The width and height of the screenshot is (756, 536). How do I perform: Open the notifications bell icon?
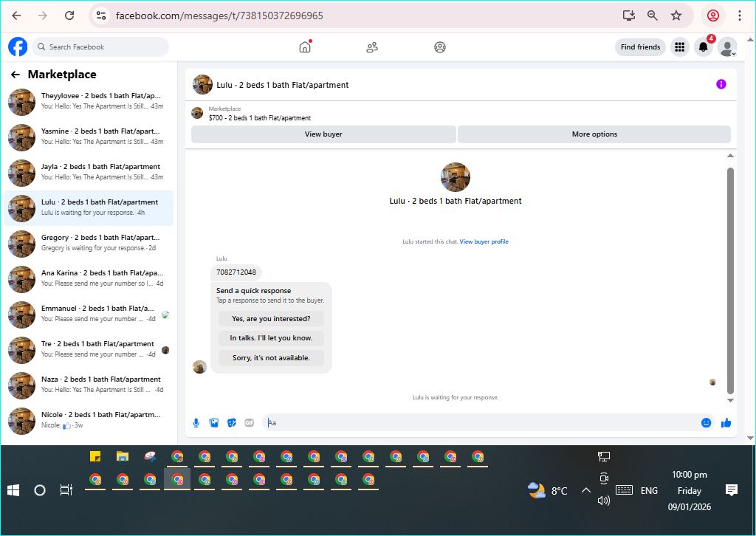704,47
